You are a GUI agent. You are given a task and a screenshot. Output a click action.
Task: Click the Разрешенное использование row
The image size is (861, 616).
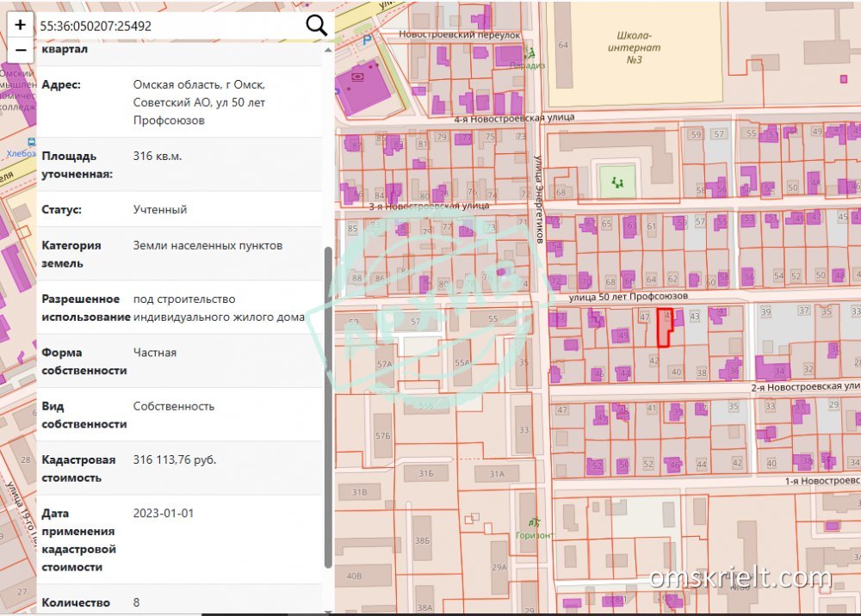click(x=179, y=307)
